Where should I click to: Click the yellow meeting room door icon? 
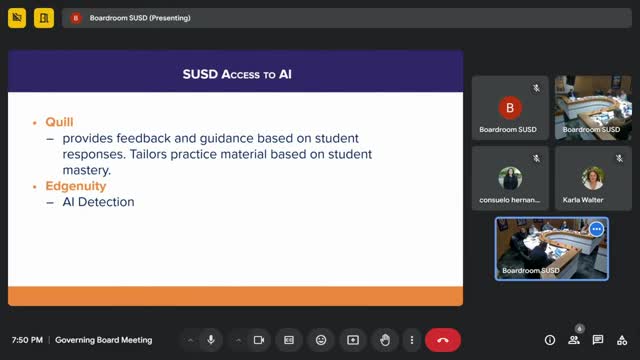pos(44,18)
